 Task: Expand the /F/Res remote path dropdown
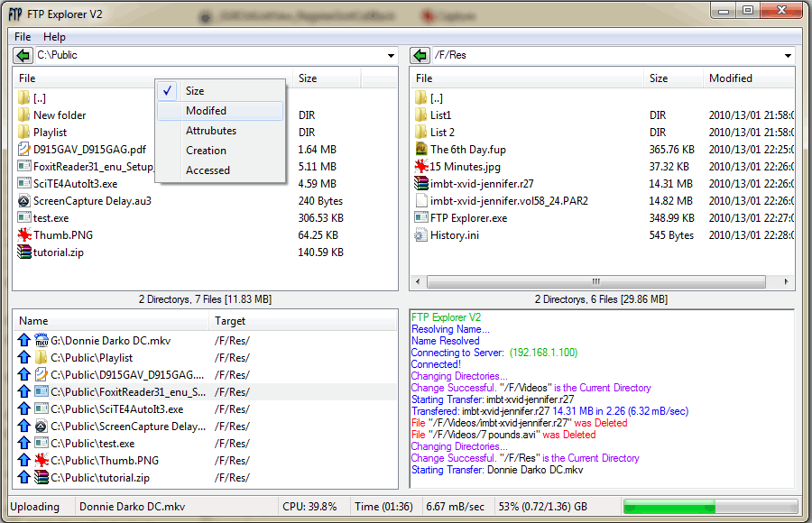tap(788, 55)
